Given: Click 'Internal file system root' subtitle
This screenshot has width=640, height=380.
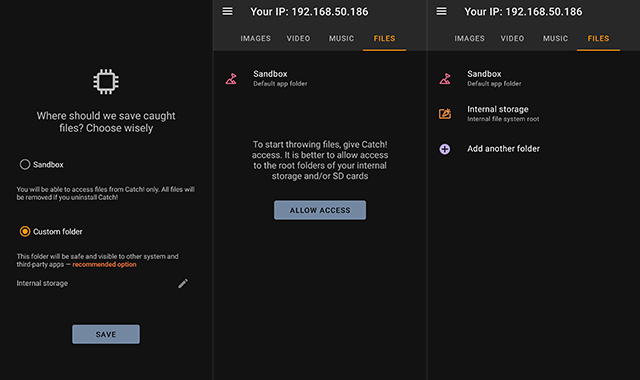Looking at the screenshot, I should click(x=503, y=119).
